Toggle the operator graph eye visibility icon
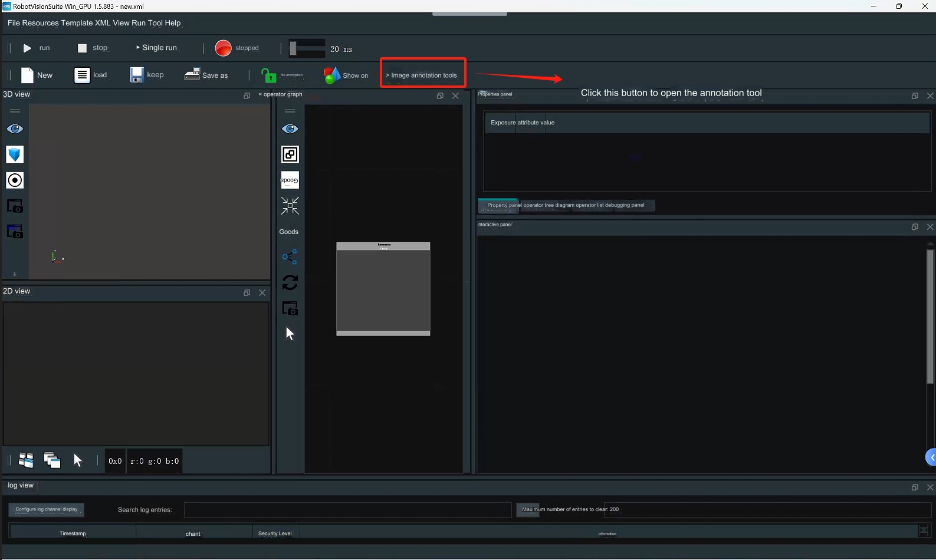This screenshot has width=936, height=560. click(x=290, y=129)
